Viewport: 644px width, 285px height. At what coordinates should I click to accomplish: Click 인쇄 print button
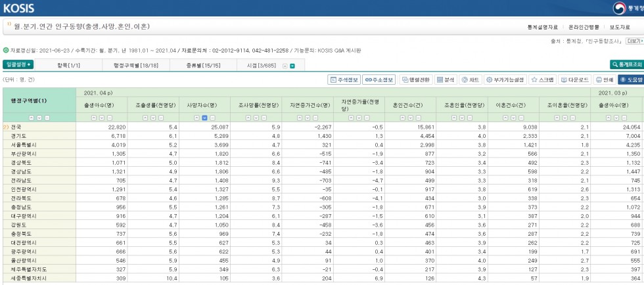click(x=605, y=79)
